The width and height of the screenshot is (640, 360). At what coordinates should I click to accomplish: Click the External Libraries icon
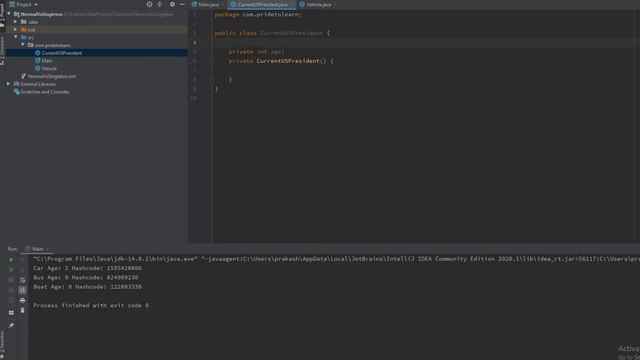pos(17,84)
